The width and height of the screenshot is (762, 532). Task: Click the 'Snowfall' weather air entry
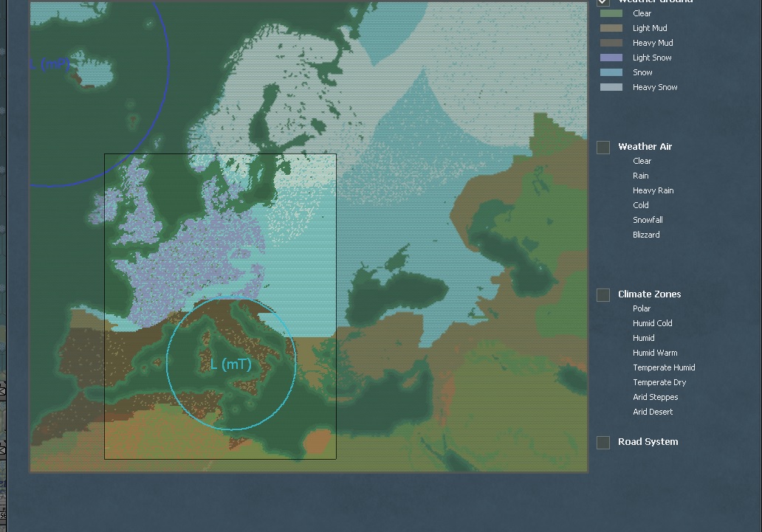point(648,220)
